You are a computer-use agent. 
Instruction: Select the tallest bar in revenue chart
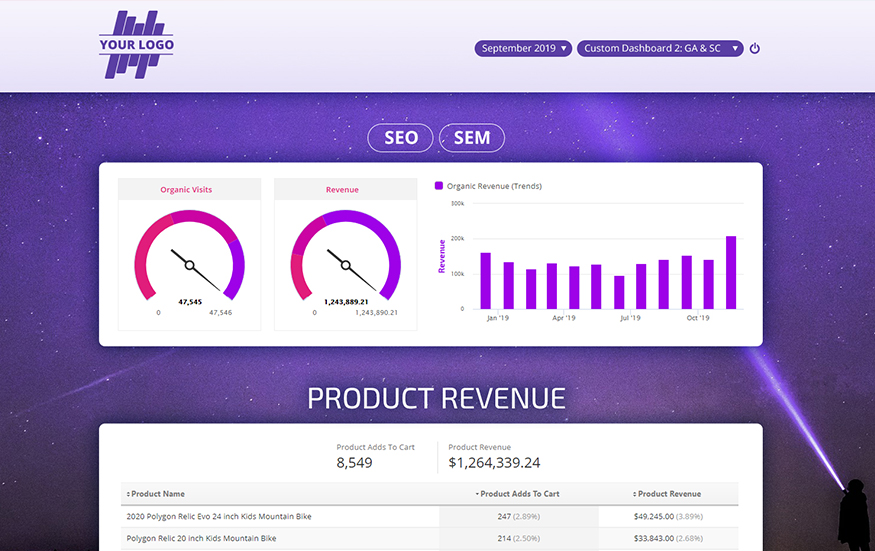(731, 272)
